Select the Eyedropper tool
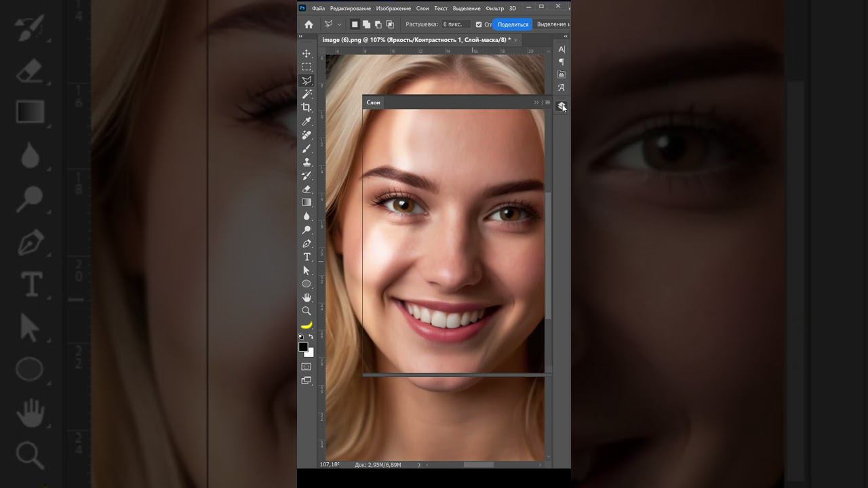Viewport: 868px width, 488px height. coord(307,121)
